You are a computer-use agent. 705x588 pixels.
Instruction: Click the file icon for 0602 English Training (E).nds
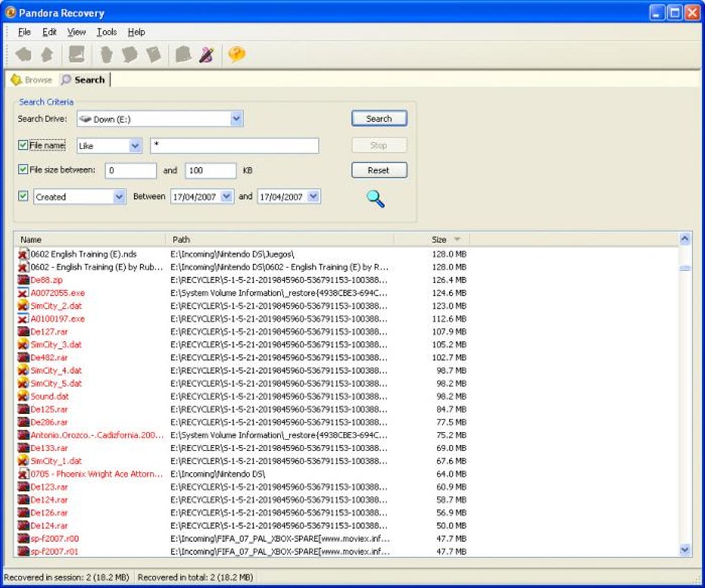coord(23,254)
